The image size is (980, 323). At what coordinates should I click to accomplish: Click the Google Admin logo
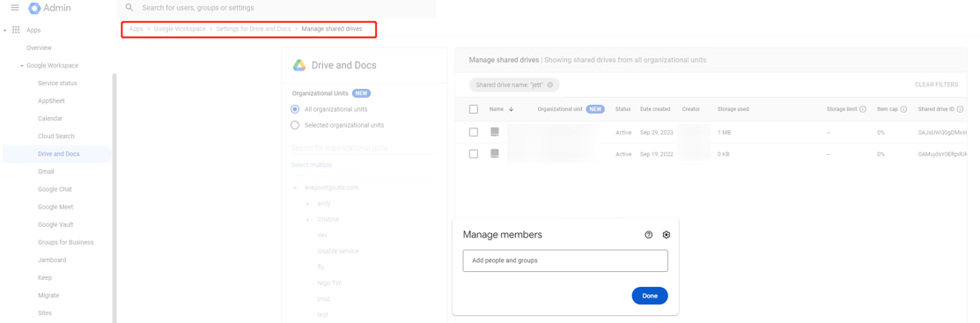(x=50, y=8)
